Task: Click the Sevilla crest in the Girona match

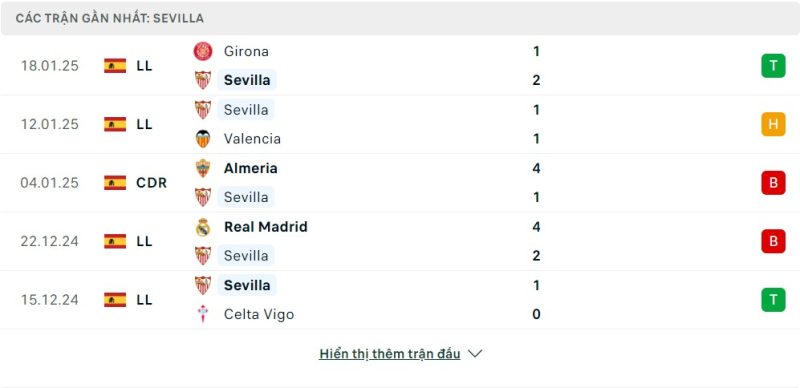Action: (x=203, y=80)
